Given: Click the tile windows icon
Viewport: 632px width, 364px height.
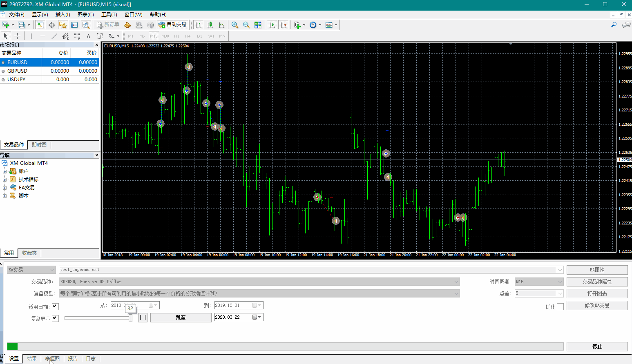Looking at the screenshot, I should tap(258, 25).
